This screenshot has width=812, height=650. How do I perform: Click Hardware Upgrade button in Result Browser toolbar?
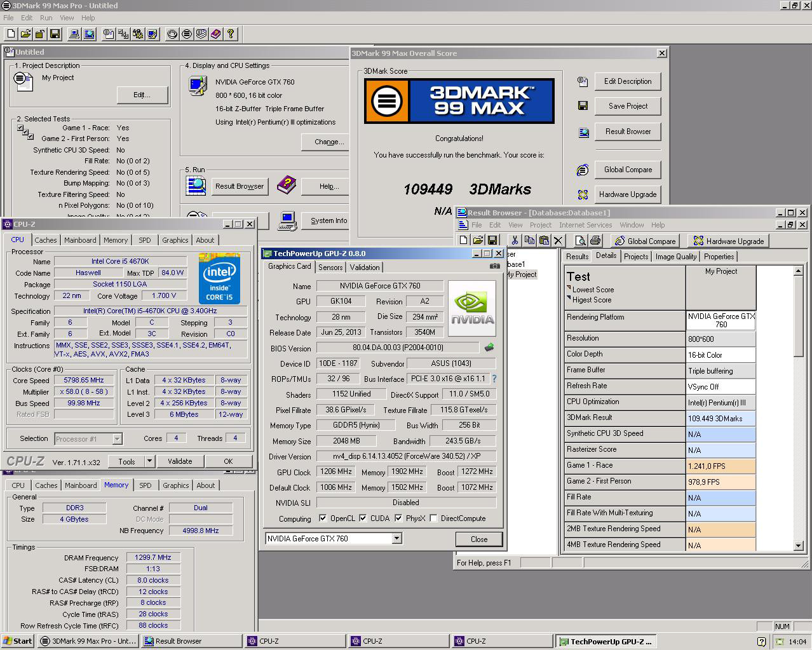728,241
